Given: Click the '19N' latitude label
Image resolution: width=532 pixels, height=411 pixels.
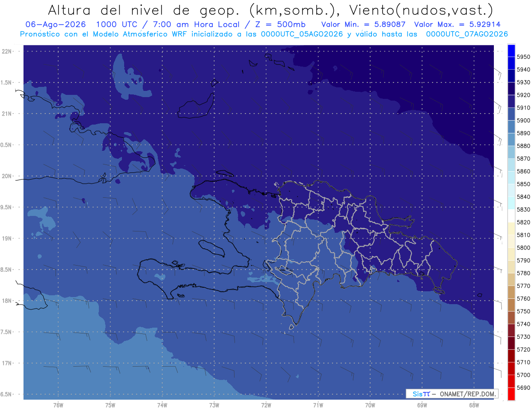Looking at the screenshot, I should 8,238.
